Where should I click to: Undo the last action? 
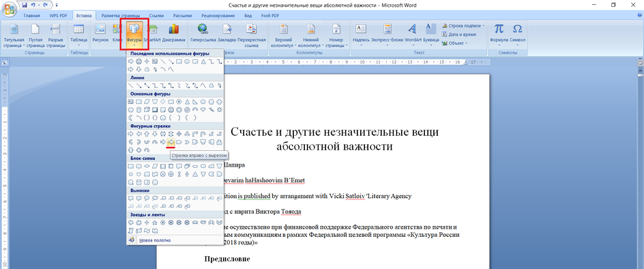pos(33,5)
